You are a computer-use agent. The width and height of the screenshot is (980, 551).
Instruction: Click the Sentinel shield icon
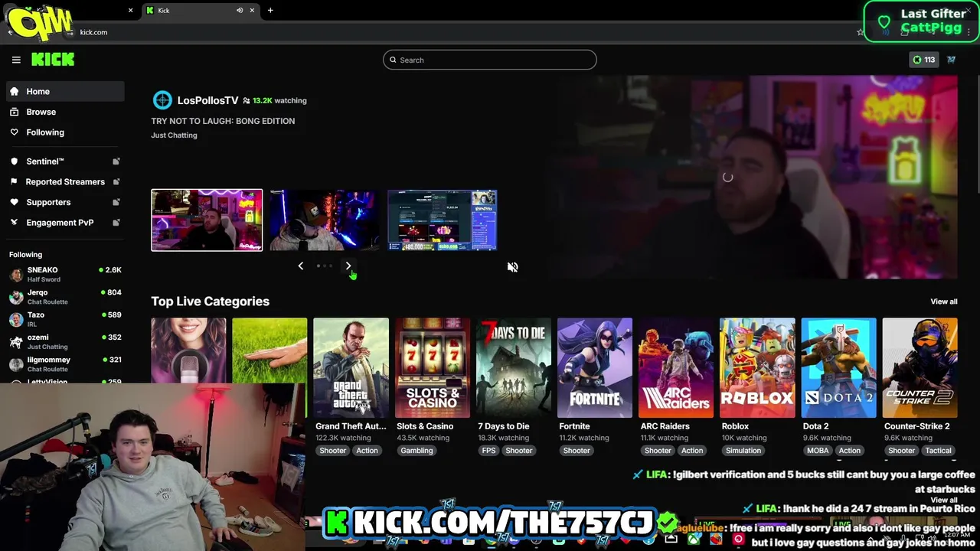point(15,161)
